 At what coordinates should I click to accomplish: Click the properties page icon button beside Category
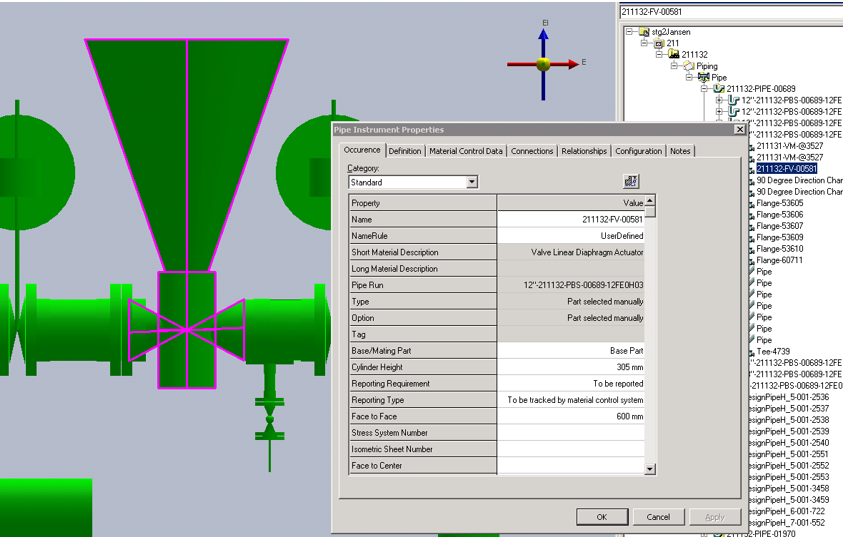(x=630, y=181)
